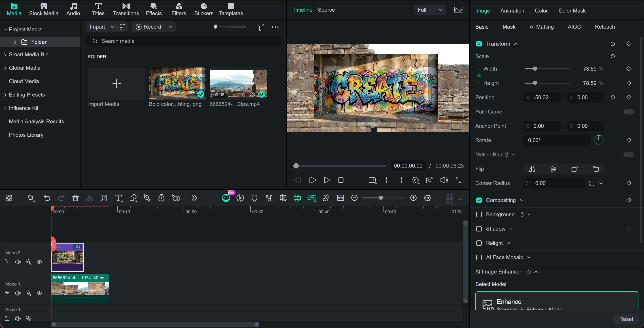Switch preview to the Source tab

pos(326,10)
